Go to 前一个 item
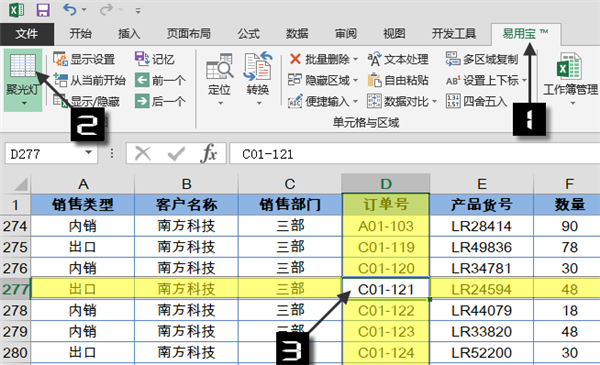This screenshot has height=365, width=600. click(x=160, y=80)
